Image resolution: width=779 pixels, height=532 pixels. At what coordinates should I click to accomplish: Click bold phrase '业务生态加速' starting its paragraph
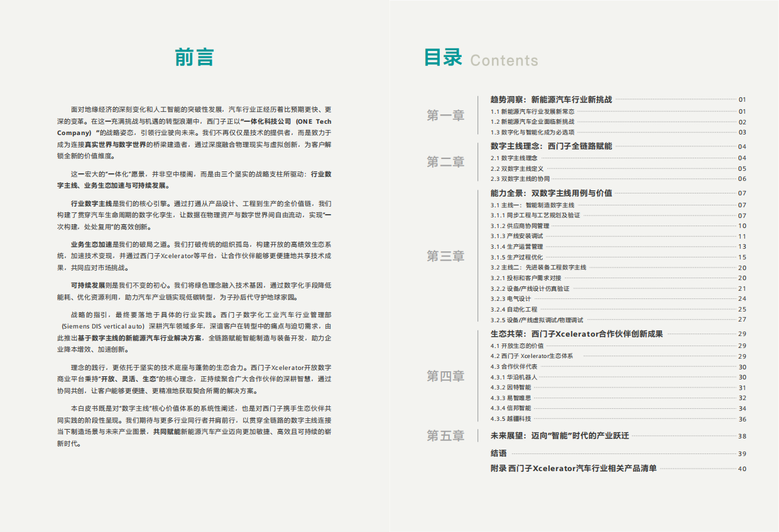pos(91,244)
